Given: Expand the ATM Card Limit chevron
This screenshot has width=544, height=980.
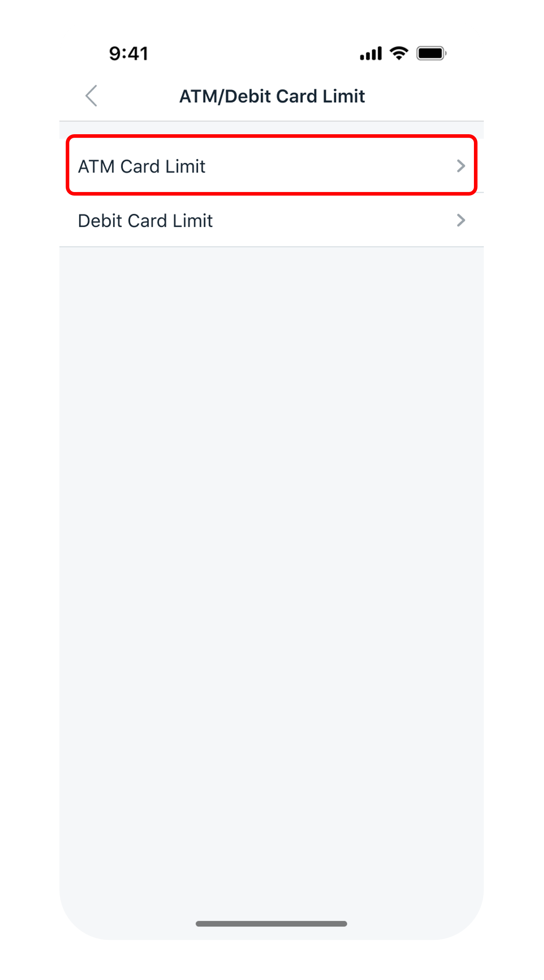Looking at the screenshot, I should point(460,166).
